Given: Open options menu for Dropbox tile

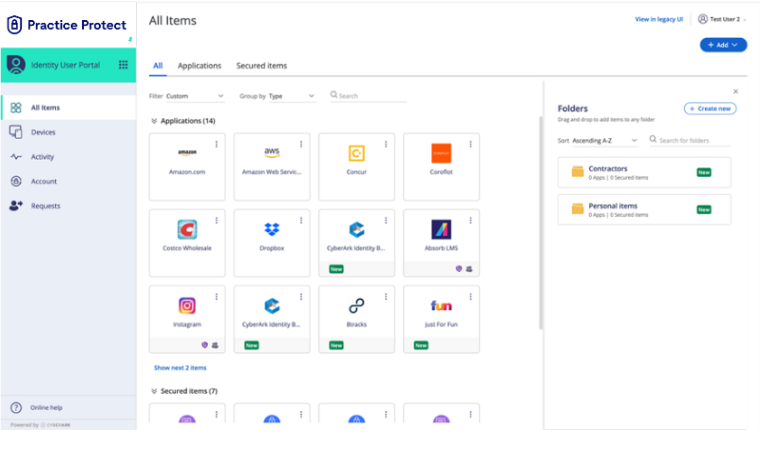Looking at the screenshot, I should 301,221.
